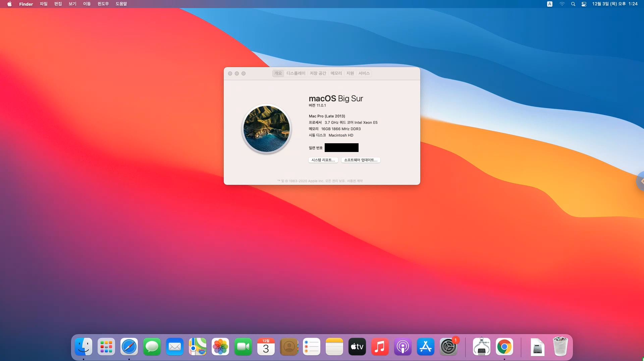Open App Store in the Dock
Screen dimensions: 644x361
(426, 347)
